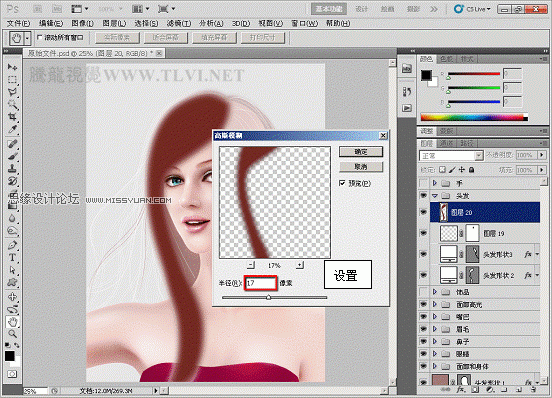Hide the 头发形状3 layer

point(424,254)
